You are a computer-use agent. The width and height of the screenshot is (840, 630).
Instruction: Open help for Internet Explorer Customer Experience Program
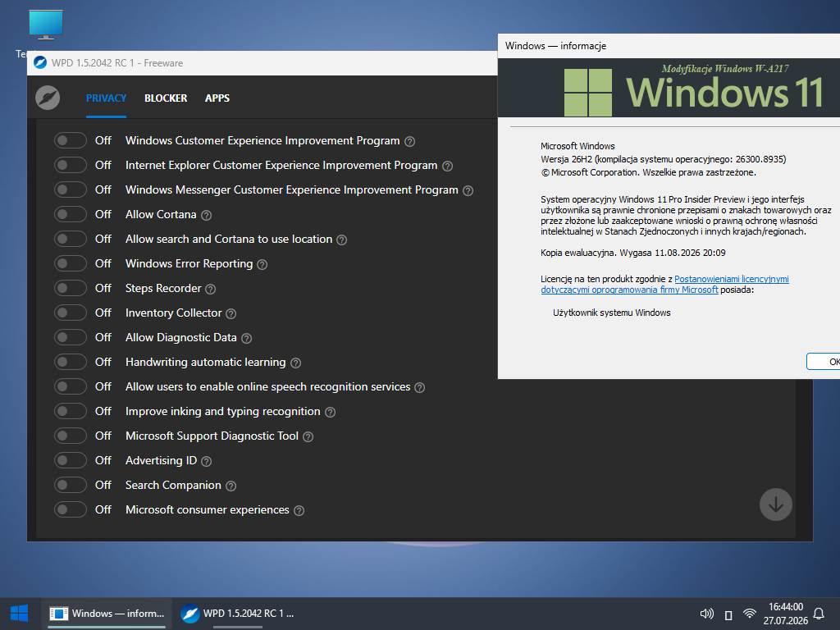(447, 166)
